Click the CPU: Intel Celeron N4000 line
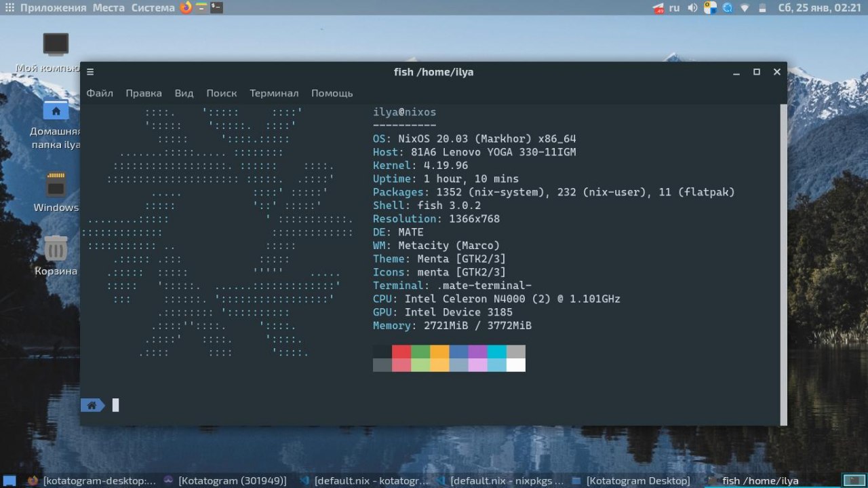The image size is (868, 488). (x=496, y=299)
